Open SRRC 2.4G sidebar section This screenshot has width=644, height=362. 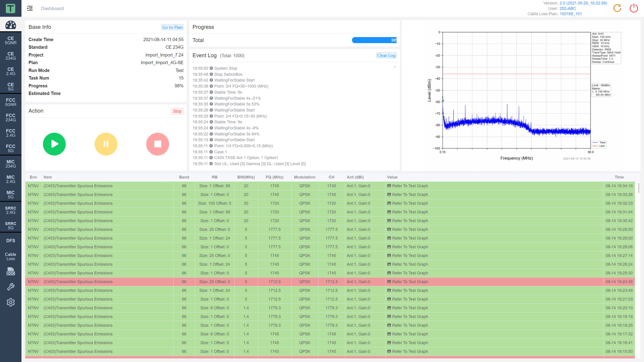tap(11, 210)
